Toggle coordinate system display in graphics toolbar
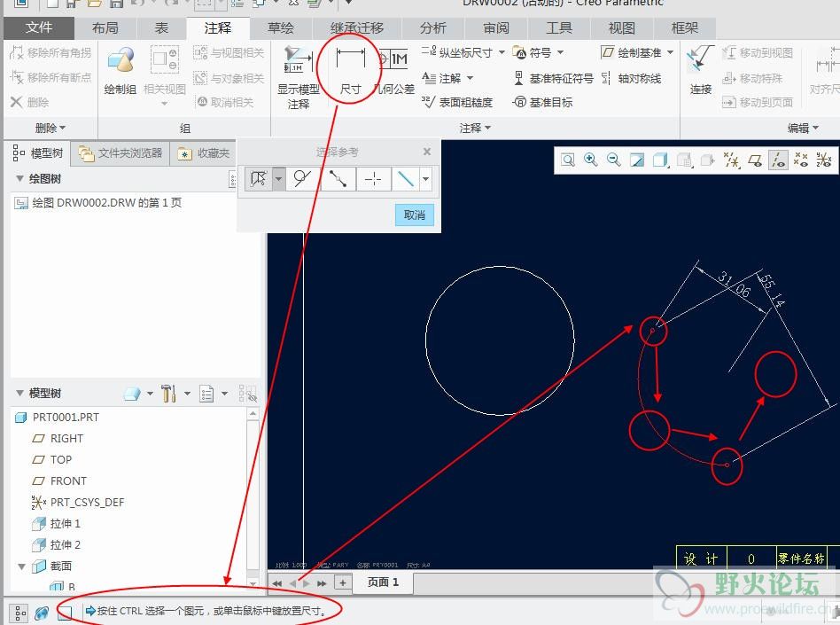 [x=823, y=160]
